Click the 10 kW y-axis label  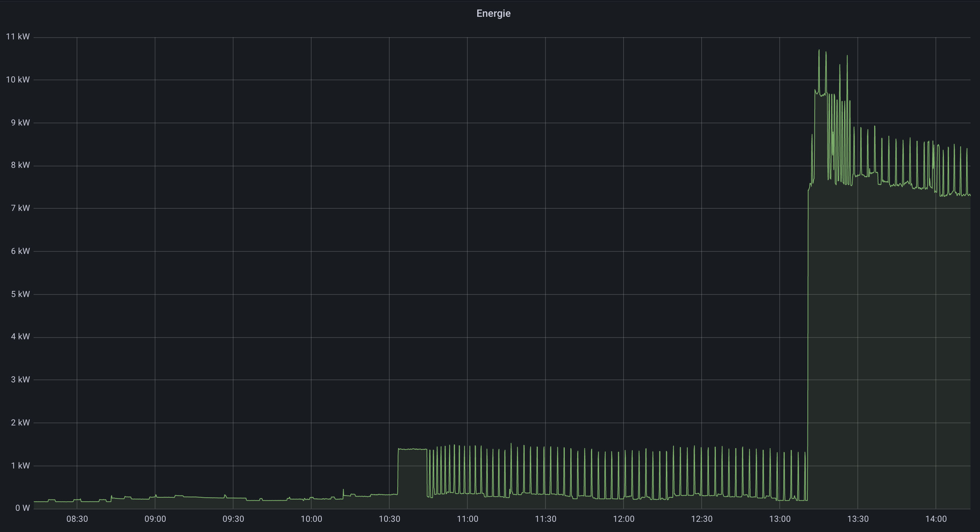coord(18,80)
